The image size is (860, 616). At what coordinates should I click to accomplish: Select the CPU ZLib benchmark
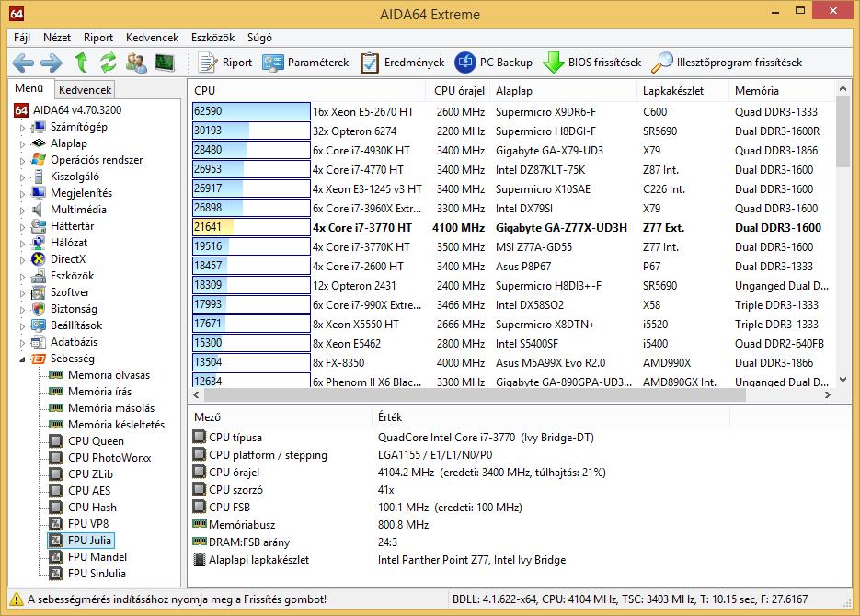pos(90,474)
